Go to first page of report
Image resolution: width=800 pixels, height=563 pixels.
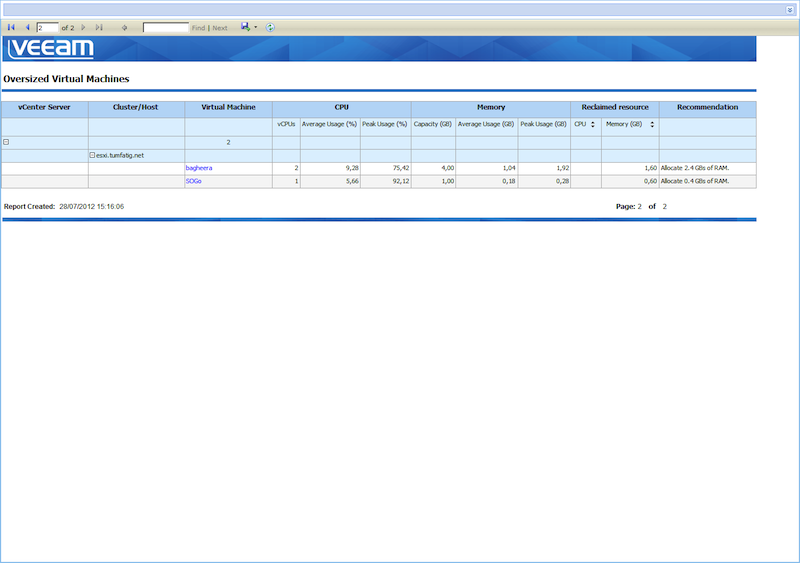pyautogui.click(x=11, y=28)
